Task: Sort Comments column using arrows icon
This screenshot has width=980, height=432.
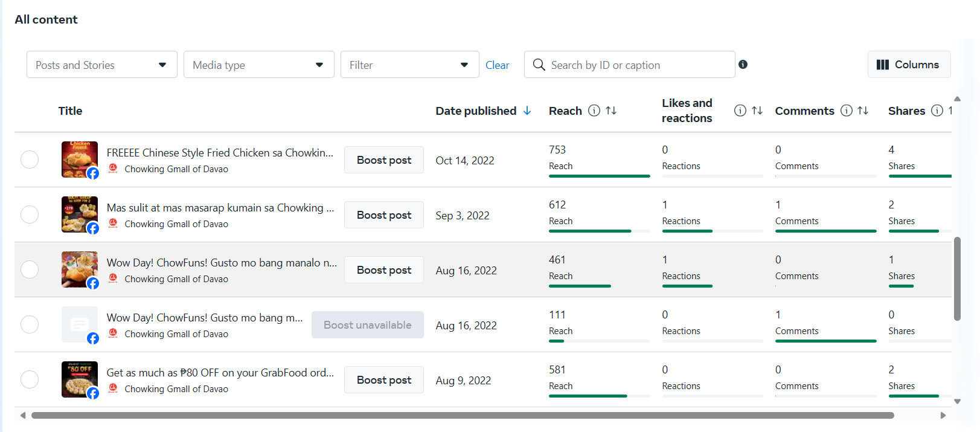Action: 863,111
